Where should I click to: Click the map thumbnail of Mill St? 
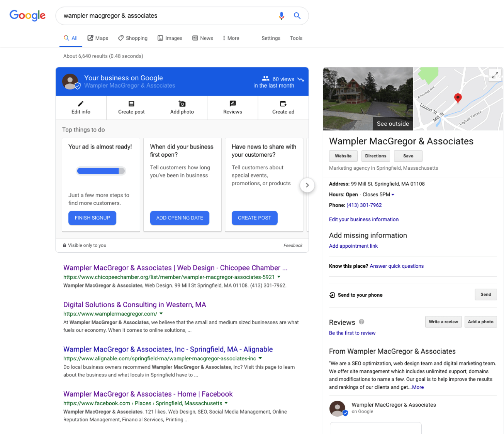pyautogui.click(x=458, y=99)
